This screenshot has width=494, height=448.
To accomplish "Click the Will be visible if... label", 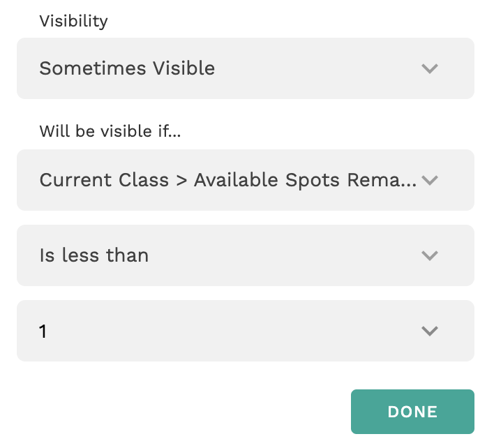I will click(x=110, y=131).
